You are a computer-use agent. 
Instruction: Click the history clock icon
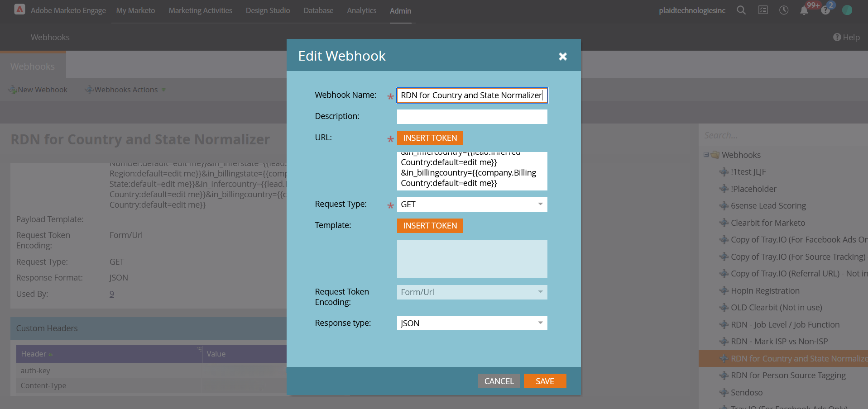(784, 10)
